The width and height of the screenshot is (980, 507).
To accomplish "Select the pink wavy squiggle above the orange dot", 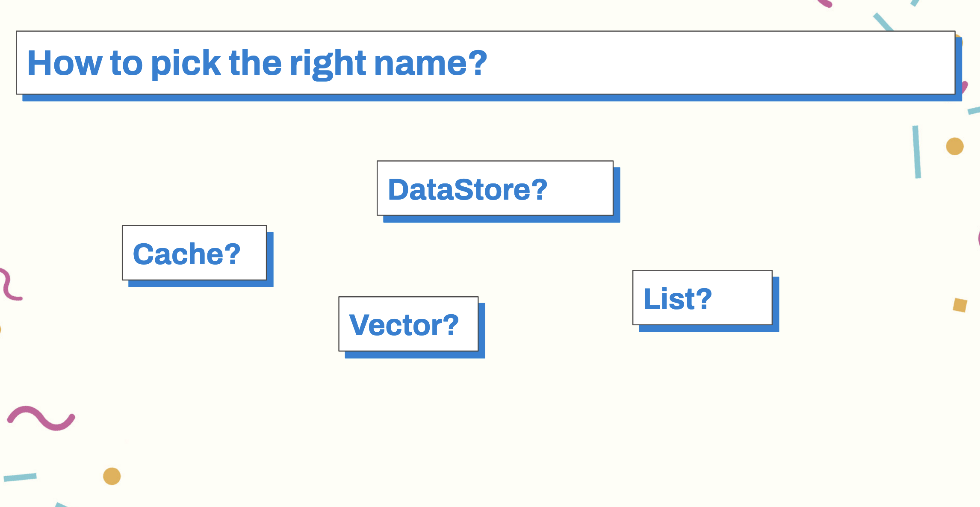I will pyautogui.click(x=41, y=418).
